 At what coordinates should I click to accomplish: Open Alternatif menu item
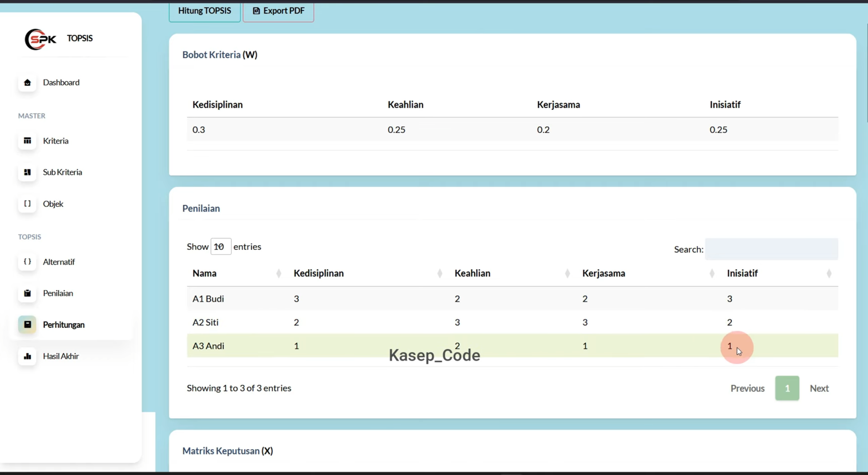pyautogui.click(x=71, y=262)
